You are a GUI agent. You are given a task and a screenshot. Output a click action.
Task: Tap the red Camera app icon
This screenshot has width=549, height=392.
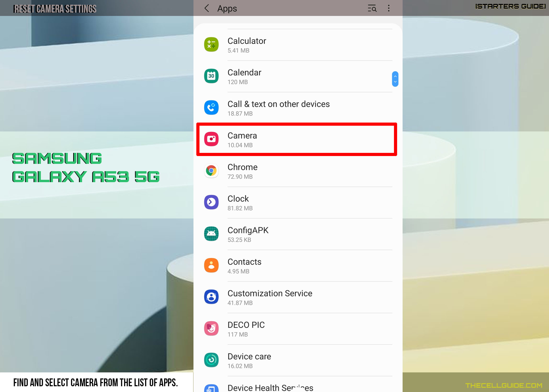(211, 139)
